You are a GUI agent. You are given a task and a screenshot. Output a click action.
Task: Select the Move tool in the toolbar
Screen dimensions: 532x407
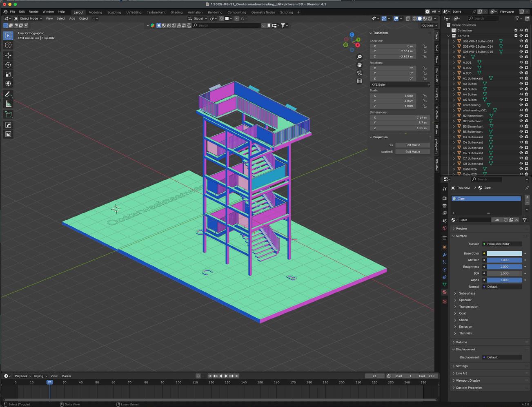click(8, 55)
